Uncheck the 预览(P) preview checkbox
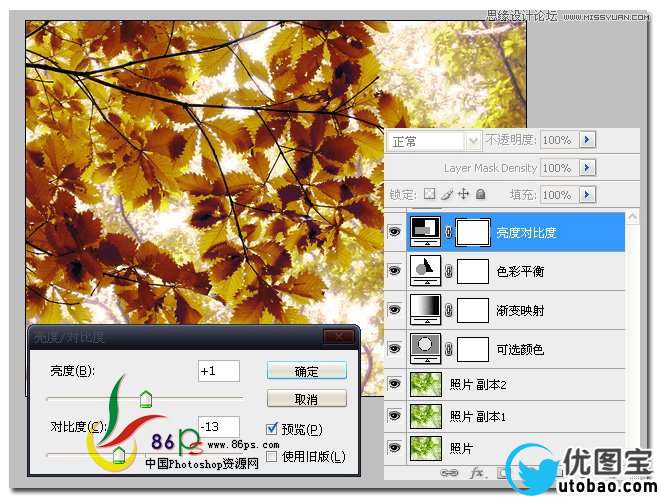Image resolution: width=660 pixels, height=500 pixels. [x=272, y=429]
